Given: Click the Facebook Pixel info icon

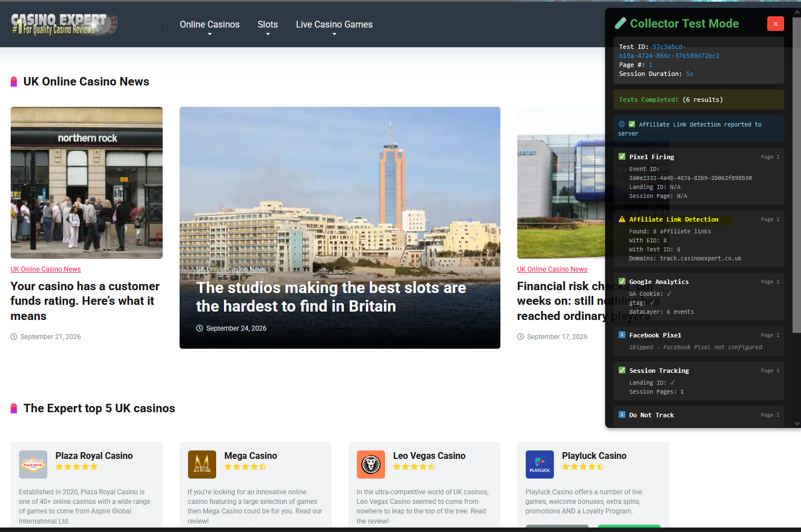Looking at the screenshot, I should coord(622,335).
